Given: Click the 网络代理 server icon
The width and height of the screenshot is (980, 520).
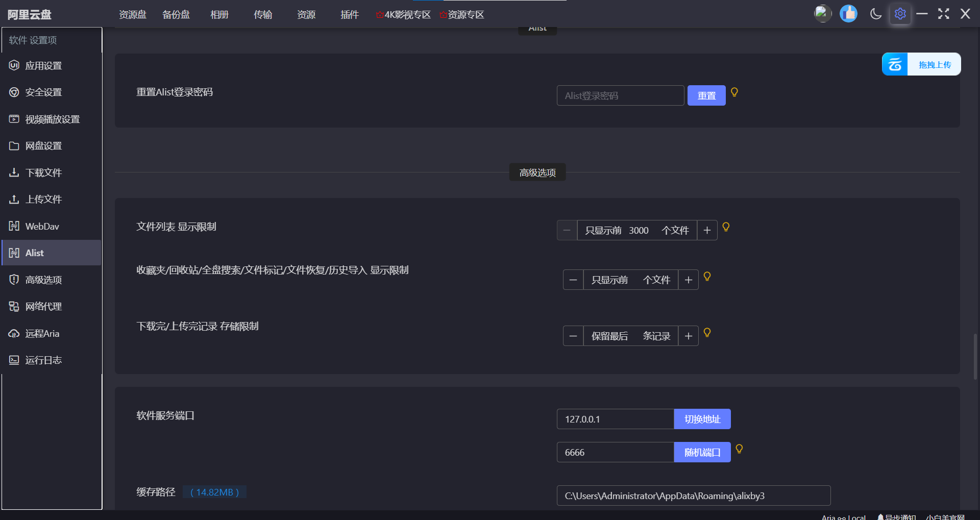Looking at the screenshot, I should pos(14,306).
